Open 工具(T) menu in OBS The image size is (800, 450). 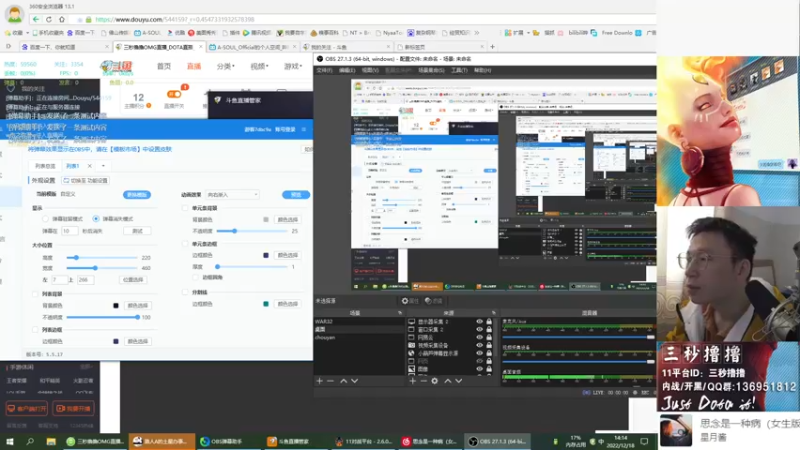click(x=459, y=70)
